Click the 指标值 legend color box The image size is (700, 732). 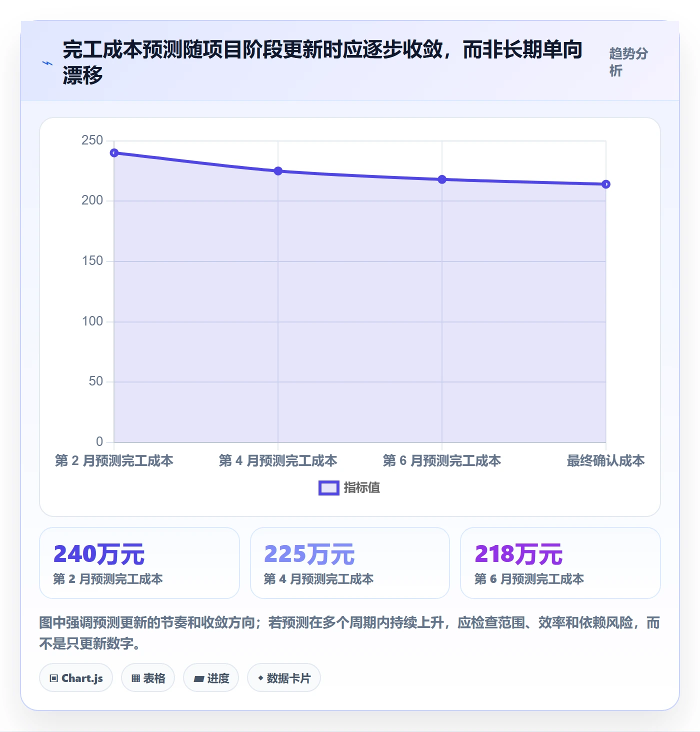pos(329,488)
